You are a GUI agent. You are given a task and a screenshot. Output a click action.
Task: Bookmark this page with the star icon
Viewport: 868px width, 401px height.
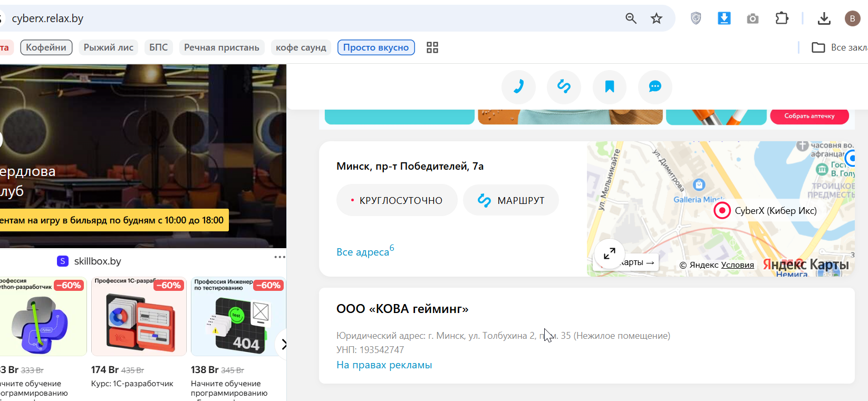(x=657, y=18)
